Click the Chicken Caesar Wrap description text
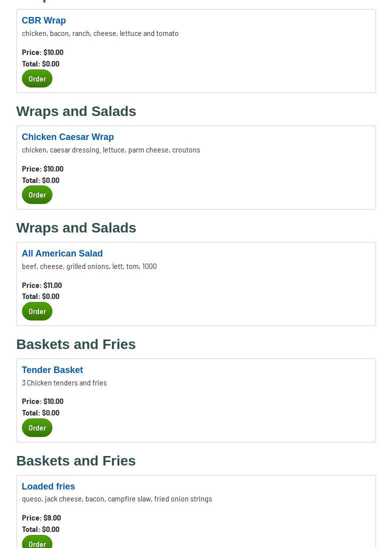The width and height of the screenshot is (392, 548). point(111,149)
